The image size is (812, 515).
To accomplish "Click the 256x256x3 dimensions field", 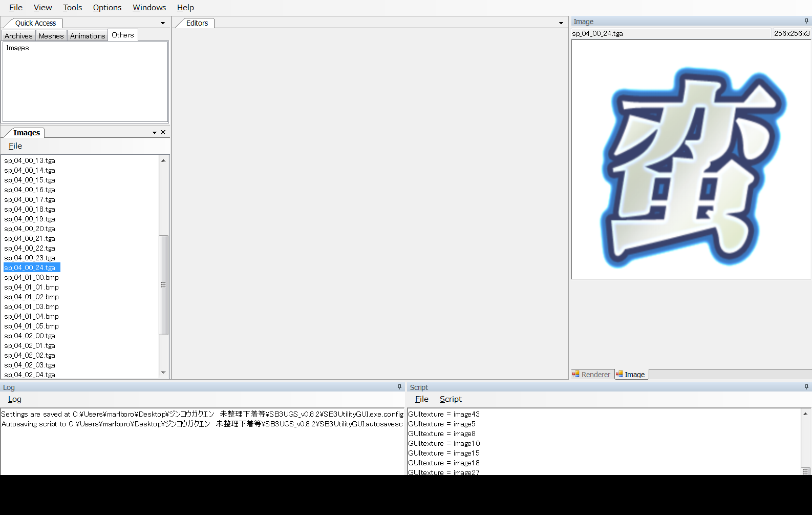I will pos(792,33).
